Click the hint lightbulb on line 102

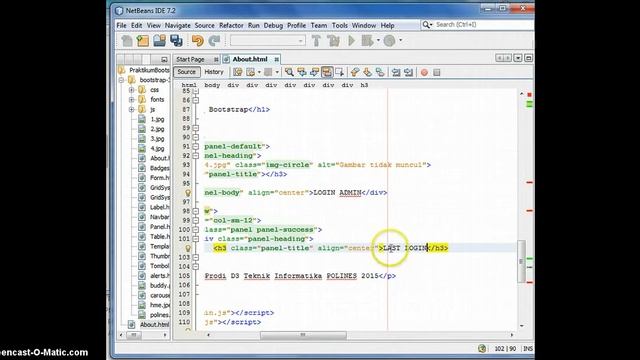pos(188,248)
